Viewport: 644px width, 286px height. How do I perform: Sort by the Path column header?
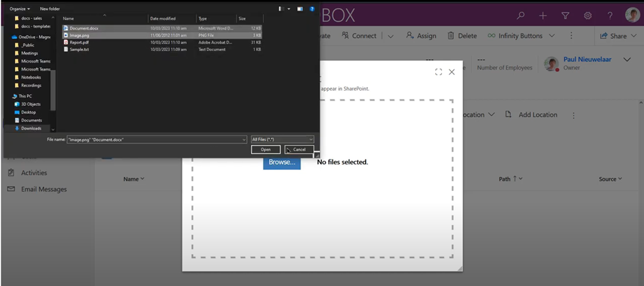511,179
